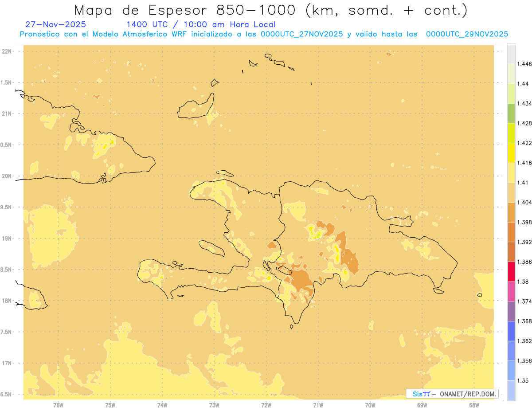Select the '1.41' colorbar value
The image size is (532, 411).
[524, 183]
